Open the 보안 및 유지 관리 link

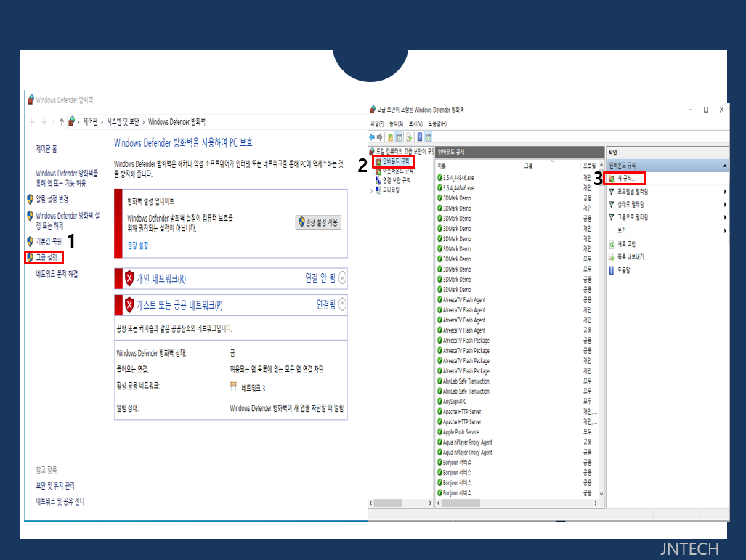[x=55, y=486]
